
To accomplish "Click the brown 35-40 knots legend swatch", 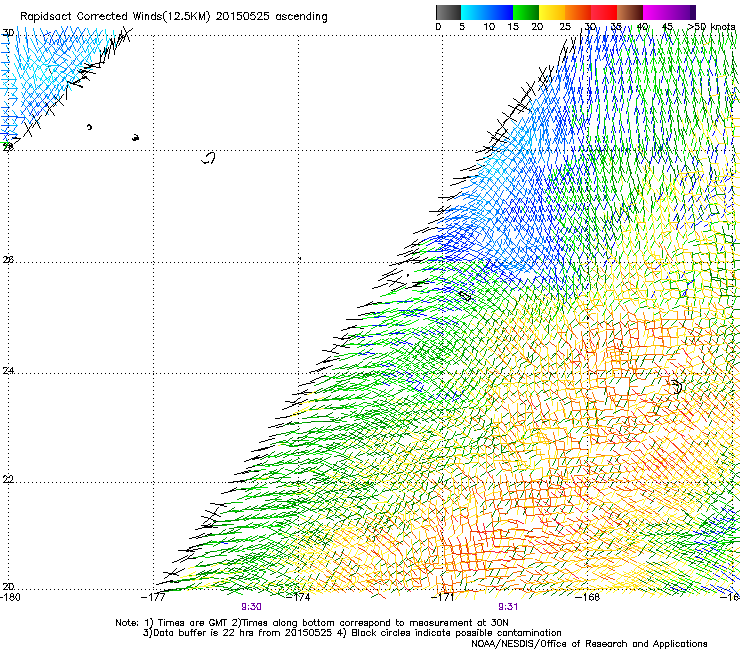I will [x=630, y=12].
